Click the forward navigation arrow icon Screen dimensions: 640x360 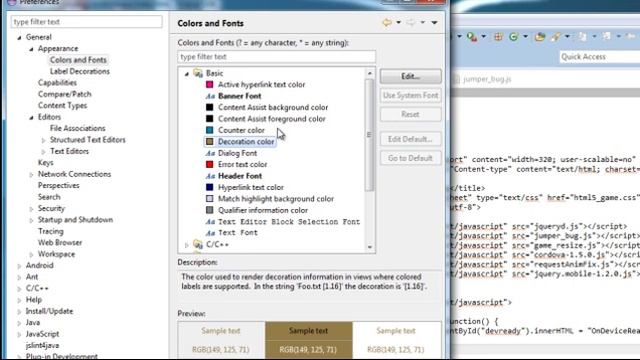pos(411,22)
